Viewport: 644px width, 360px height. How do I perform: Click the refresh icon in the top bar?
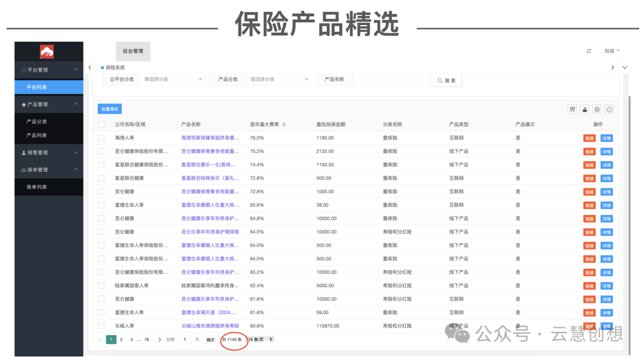point(590,51)
